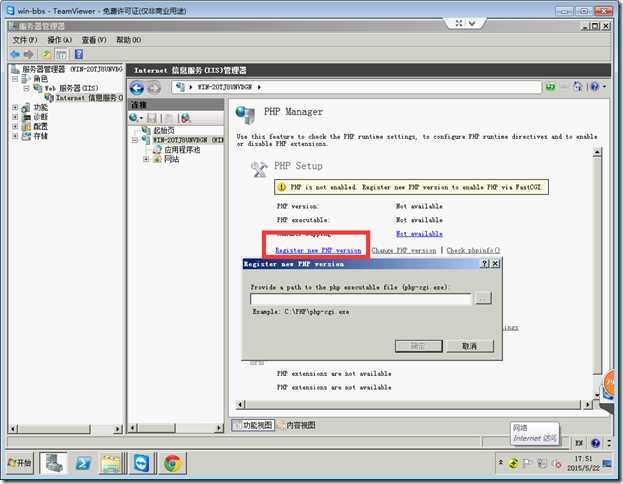Click the green Refresh icon beside address bar
Screen dimensions: 623x484
coord(550,87)
